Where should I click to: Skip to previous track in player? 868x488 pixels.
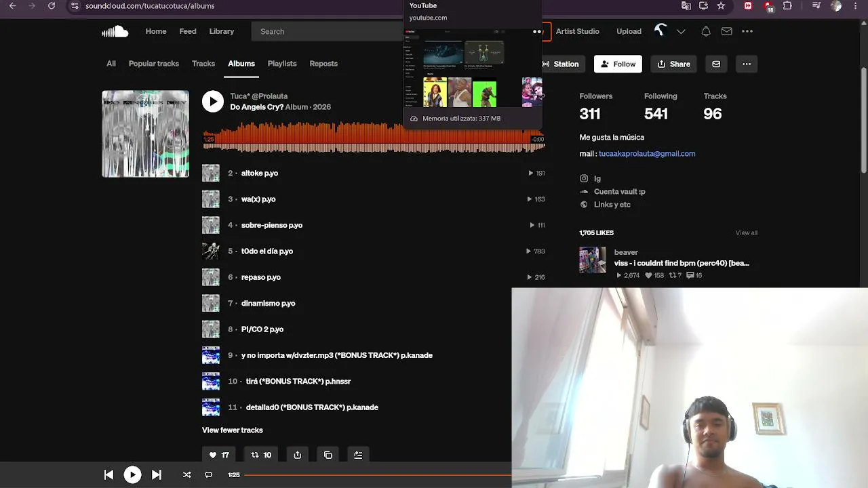(108, 475)
